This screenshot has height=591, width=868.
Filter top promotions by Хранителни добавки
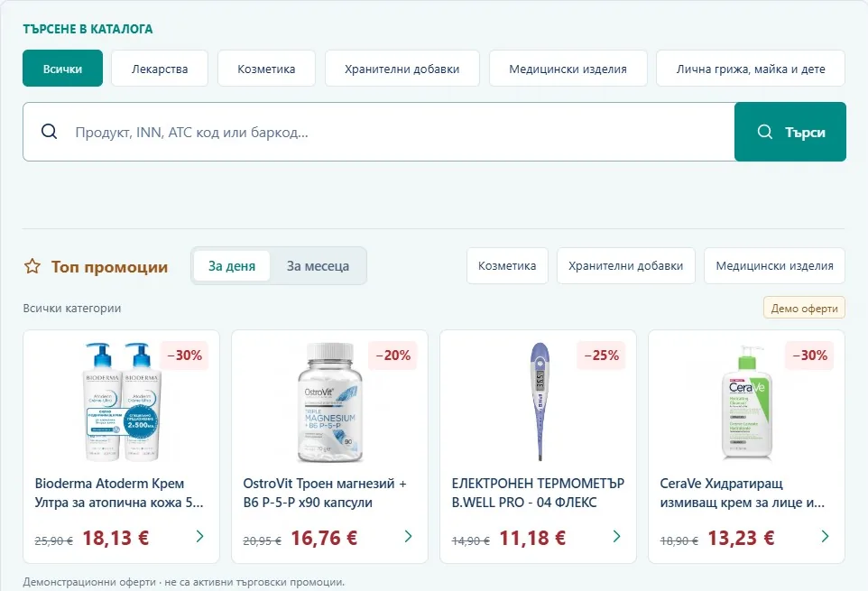(625, 265)
